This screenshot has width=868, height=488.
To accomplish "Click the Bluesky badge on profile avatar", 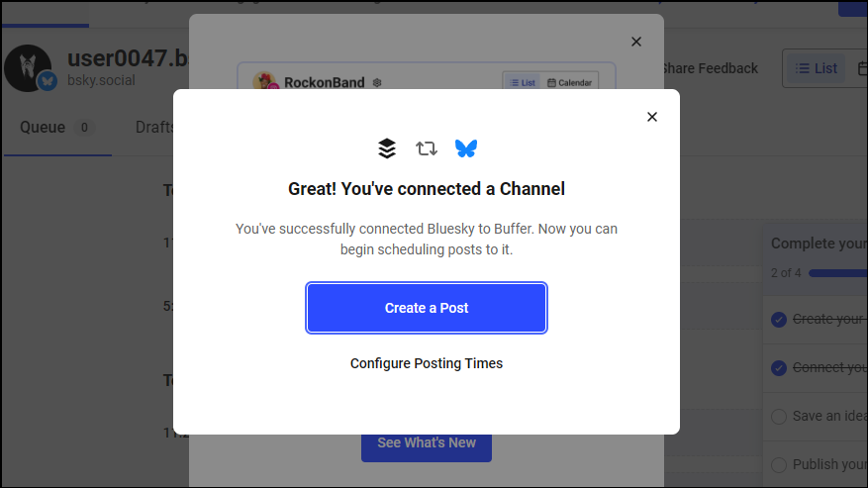I will click(x=48, y=81).
